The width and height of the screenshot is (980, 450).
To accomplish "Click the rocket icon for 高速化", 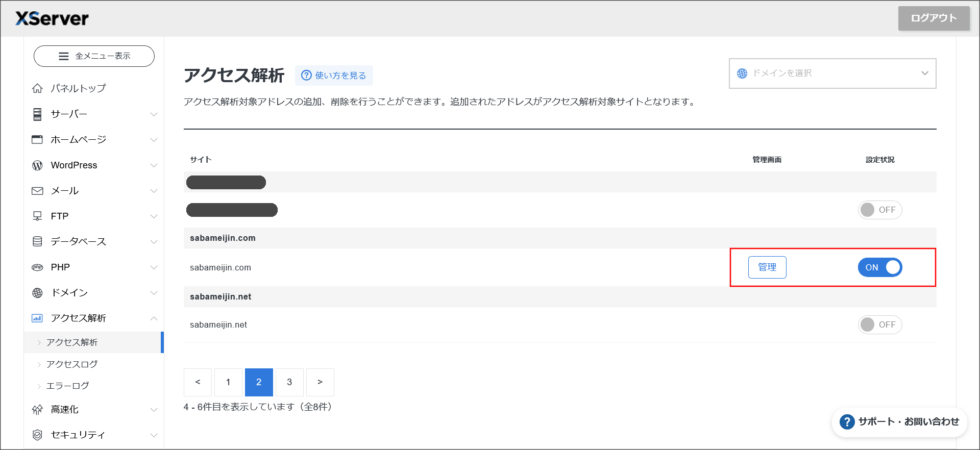I will click(x=37, y=410).
